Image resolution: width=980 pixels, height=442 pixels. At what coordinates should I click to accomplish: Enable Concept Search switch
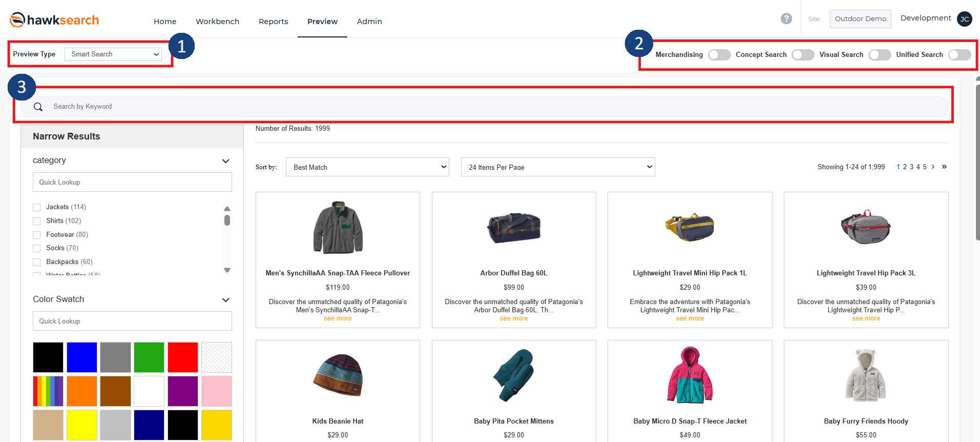point(803,55)
